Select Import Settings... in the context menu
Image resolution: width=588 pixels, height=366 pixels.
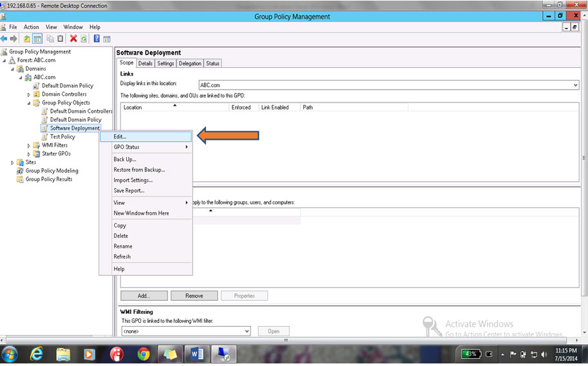[x=146, y=180]
